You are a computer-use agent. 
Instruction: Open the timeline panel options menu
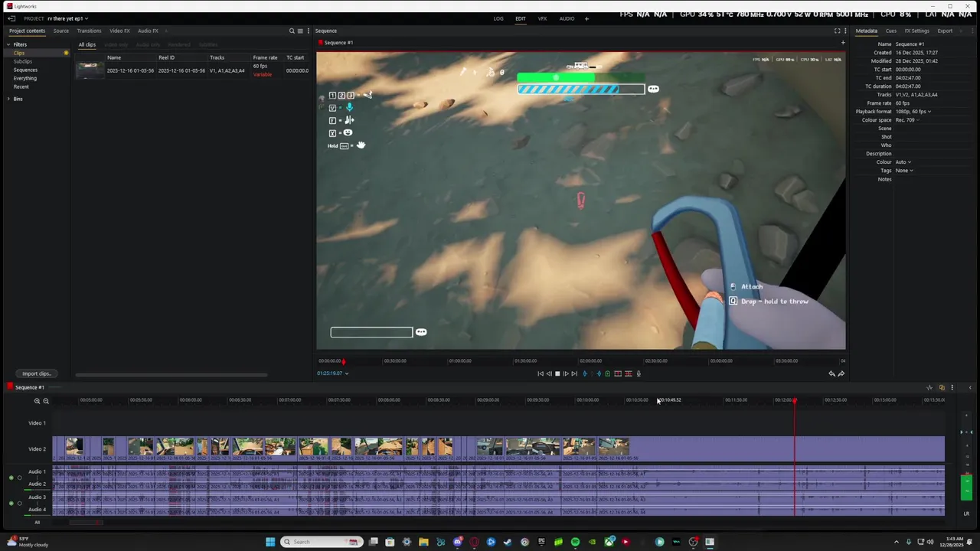[952, 387]
